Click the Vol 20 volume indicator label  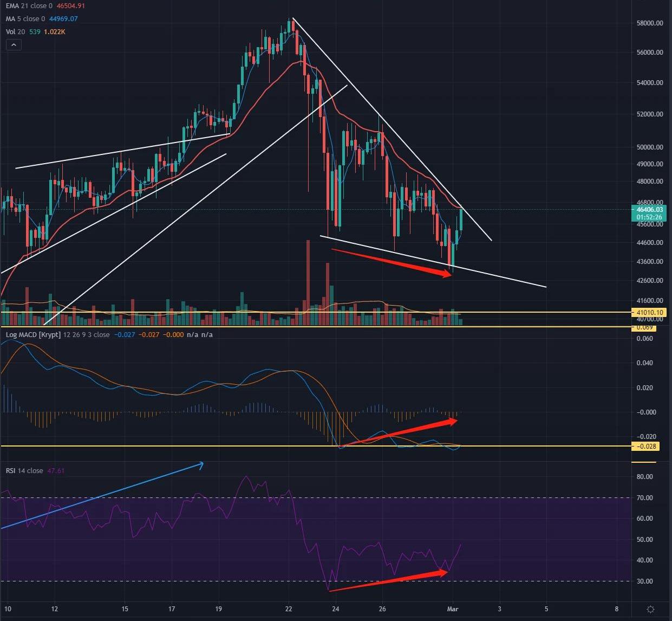click(x=15, y=32)
